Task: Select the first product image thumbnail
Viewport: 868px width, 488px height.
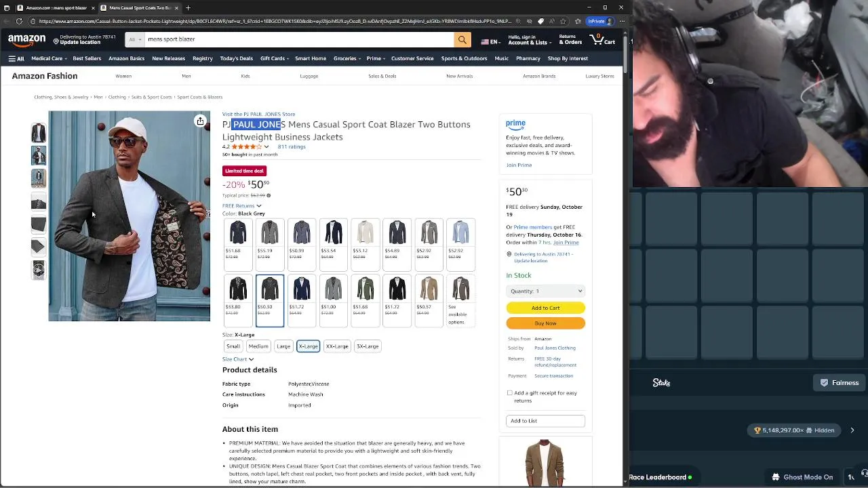Action: 39,133
